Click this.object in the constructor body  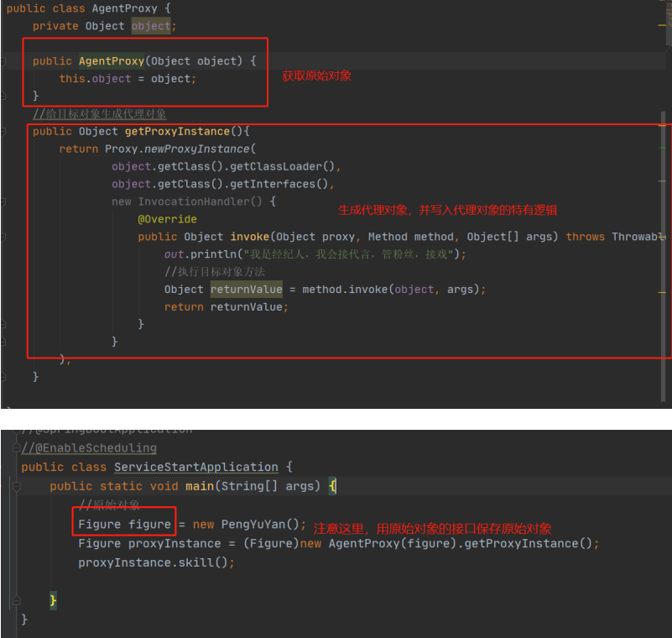(95, 79)
